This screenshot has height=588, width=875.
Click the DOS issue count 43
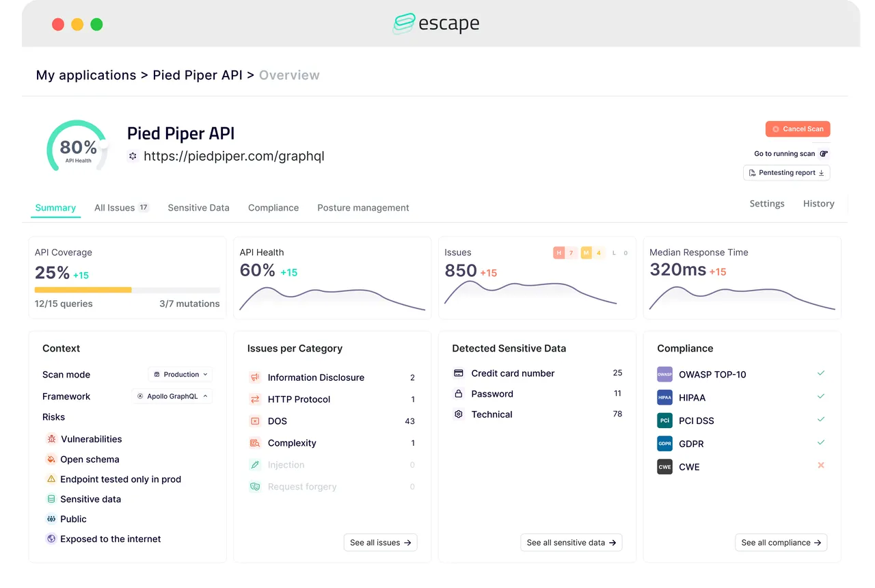coord(410,421)
